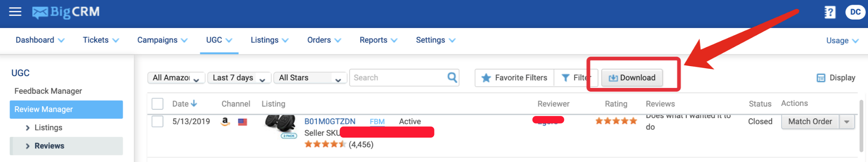
Task: Click the Amazon channel icon
Action: click(x=225, y=121)
